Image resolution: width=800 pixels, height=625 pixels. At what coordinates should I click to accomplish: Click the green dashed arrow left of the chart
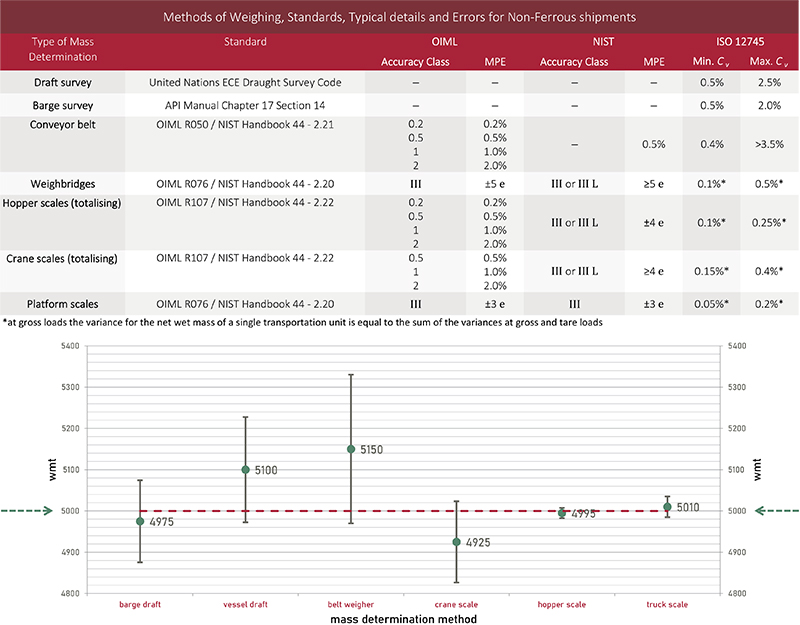(x=21, y=511)
